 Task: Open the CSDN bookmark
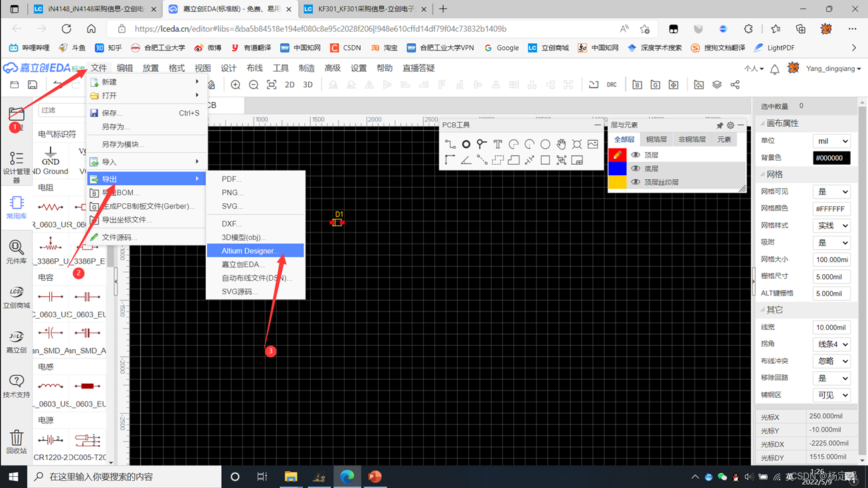point(345,48)
